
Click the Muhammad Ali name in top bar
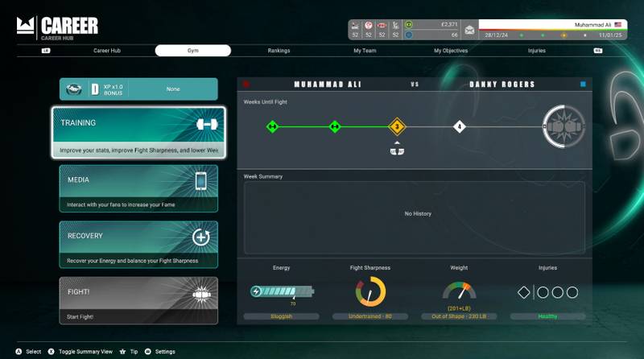(592, 25)
